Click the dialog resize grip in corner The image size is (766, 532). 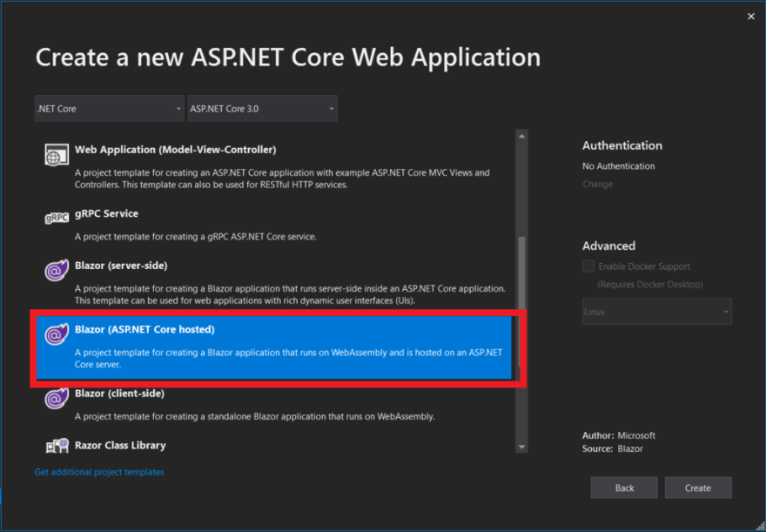pos(759,525)
